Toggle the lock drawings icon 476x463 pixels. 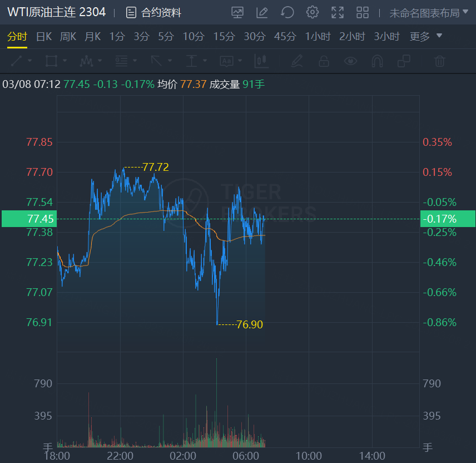pos(324,61)
